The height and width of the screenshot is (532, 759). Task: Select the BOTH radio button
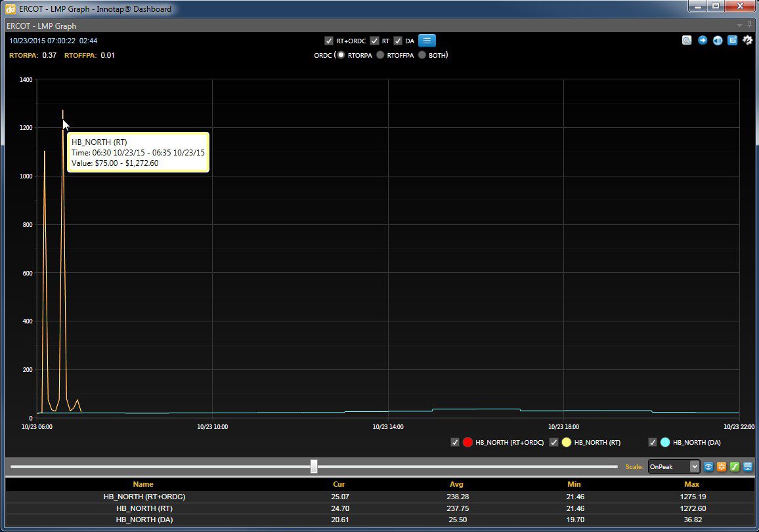(x=422, y=55)
